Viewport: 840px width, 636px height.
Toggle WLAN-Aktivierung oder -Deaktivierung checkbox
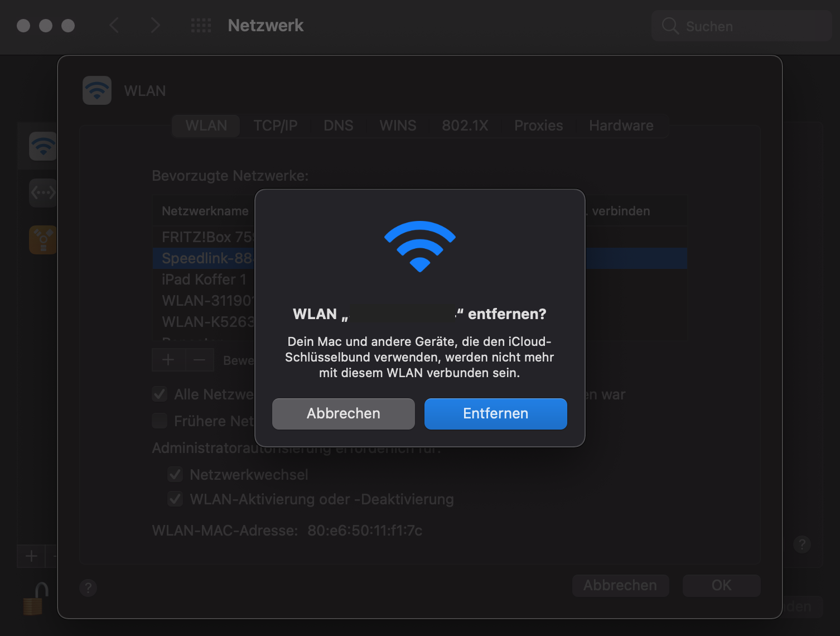pos(175,499)
